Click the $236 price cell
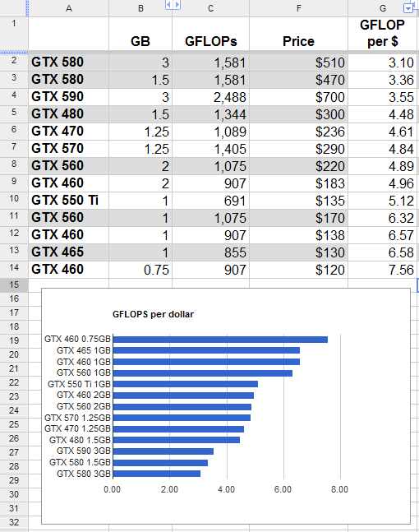This screenshot has width=419, height=532. [x=299, y=132]
